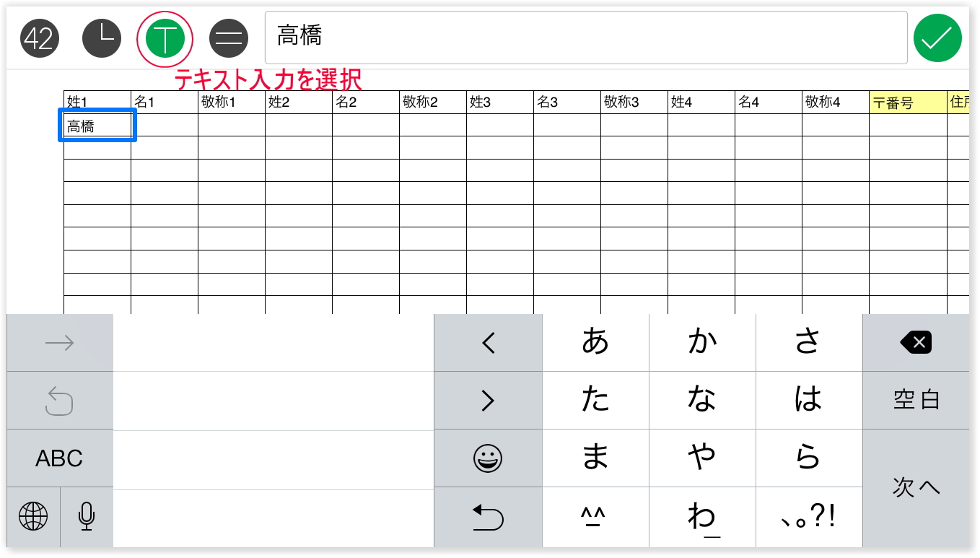
Task: Open the list selection input icon
Action: (x=229, y=38)
